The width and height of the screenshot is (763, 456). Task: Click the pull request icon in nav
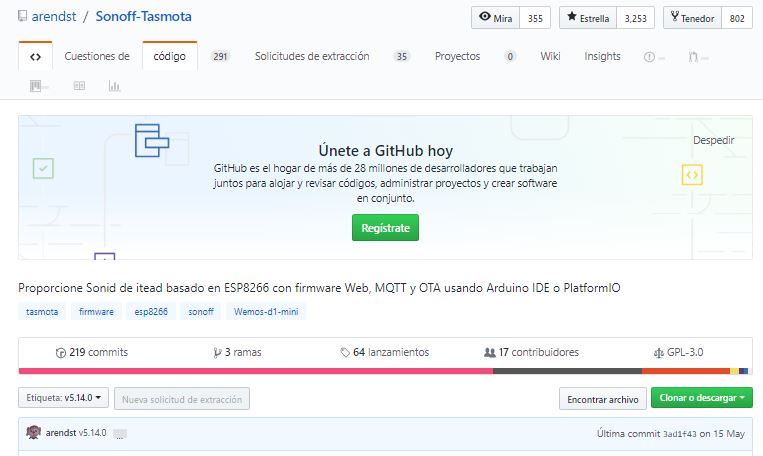(693, 57)
